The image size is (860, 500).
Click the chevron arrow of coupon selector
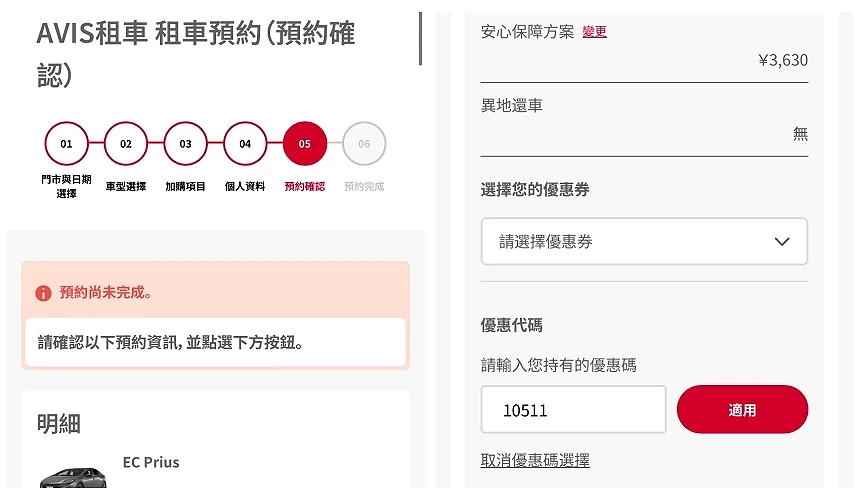click(x=782, y=241)
